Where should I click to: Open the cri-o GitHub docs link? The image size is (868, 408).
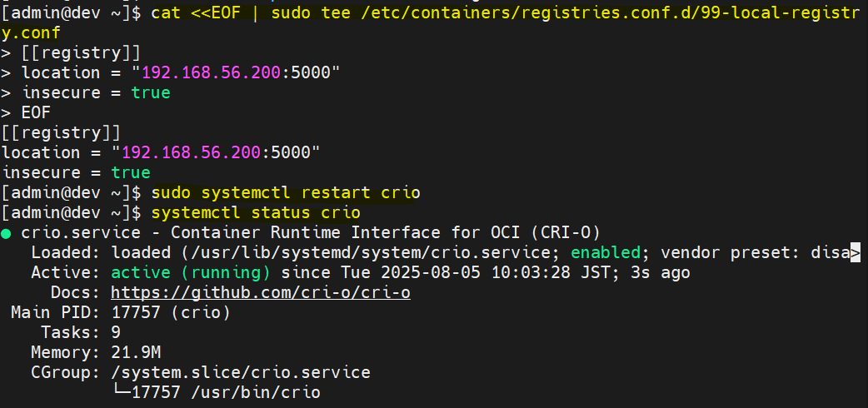tap(260, 292)
